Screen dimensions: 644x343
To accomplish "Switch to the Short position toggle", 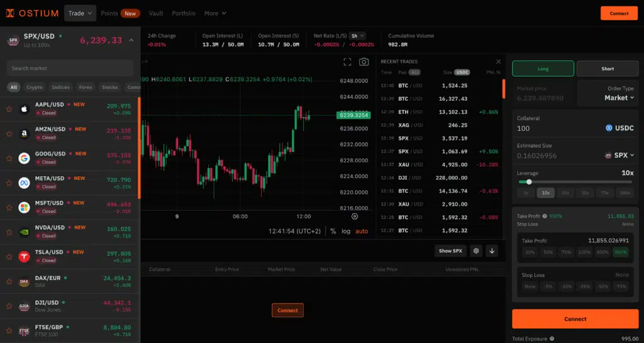I will [608, 69].
